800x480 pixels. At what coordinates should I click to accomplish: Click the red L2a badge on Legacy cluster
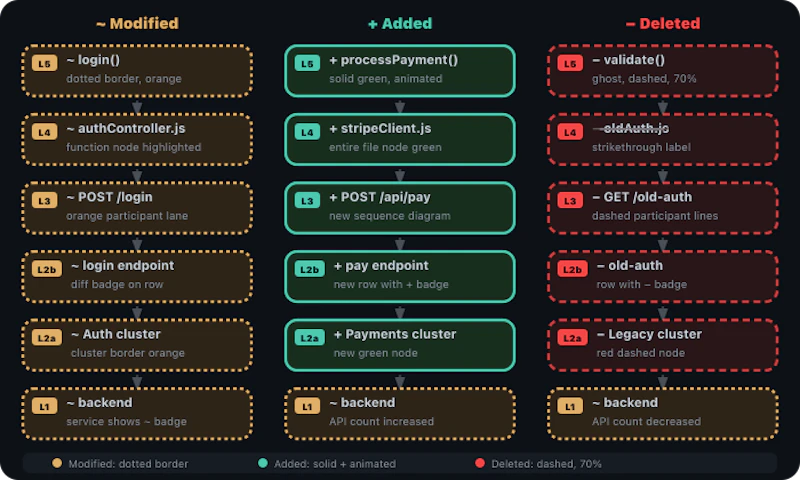(572, 338)
